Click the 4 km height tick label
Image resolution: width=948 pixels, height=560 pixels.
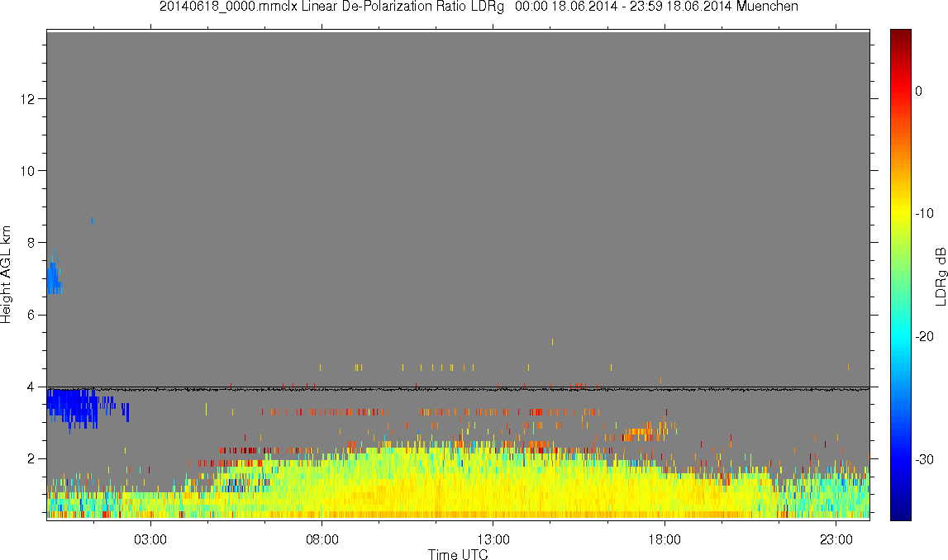pyautogui.click(x=31, y=387)
